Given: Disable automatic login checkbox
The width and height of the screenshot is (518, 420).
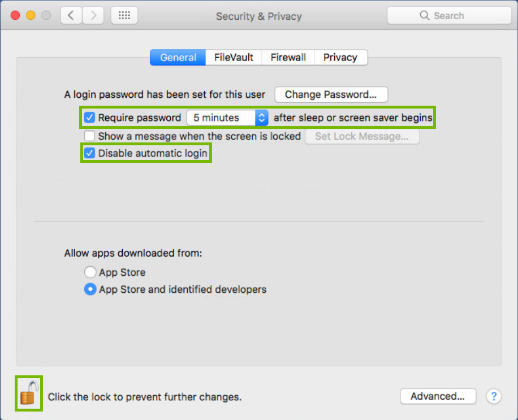Looking at the screenshot, I should tap(89, 153).
